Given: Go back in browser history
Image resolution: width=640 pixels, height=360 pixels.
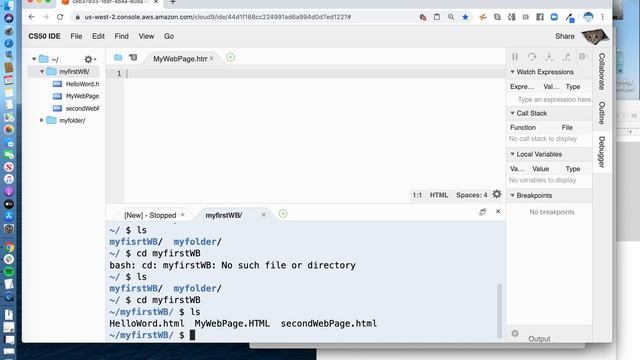Looking at the screenshot, I should click(x=31, y=17).
